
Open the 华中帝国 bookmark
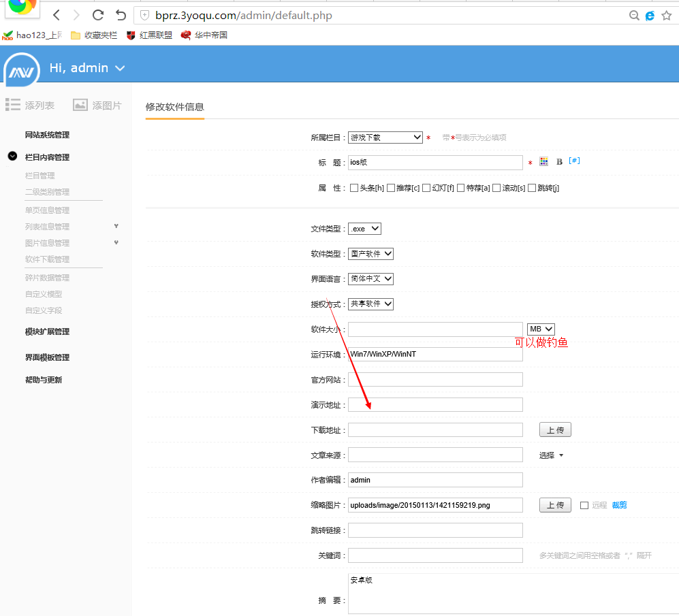[x=204, y=35]
